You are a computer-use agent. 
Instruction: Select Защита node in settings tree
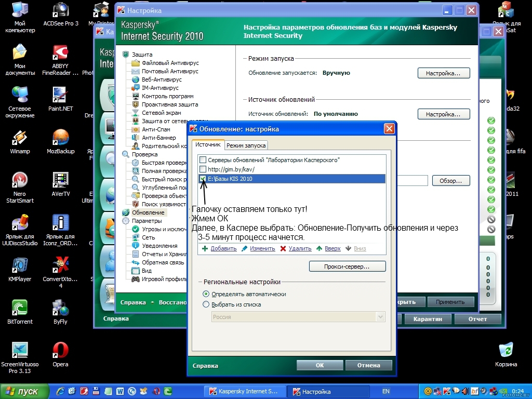142,54
